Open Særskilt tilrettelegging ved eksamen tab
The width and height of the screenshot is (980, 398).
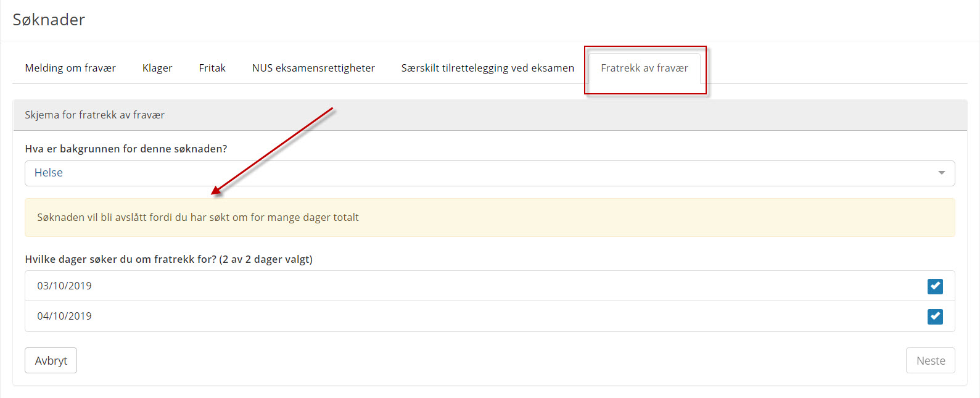(487, 68)
